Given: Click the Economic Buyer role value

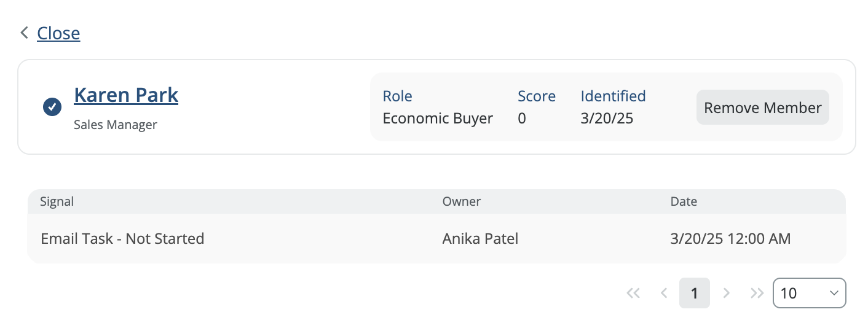Looking at the screenshot, I should point(438,119).
